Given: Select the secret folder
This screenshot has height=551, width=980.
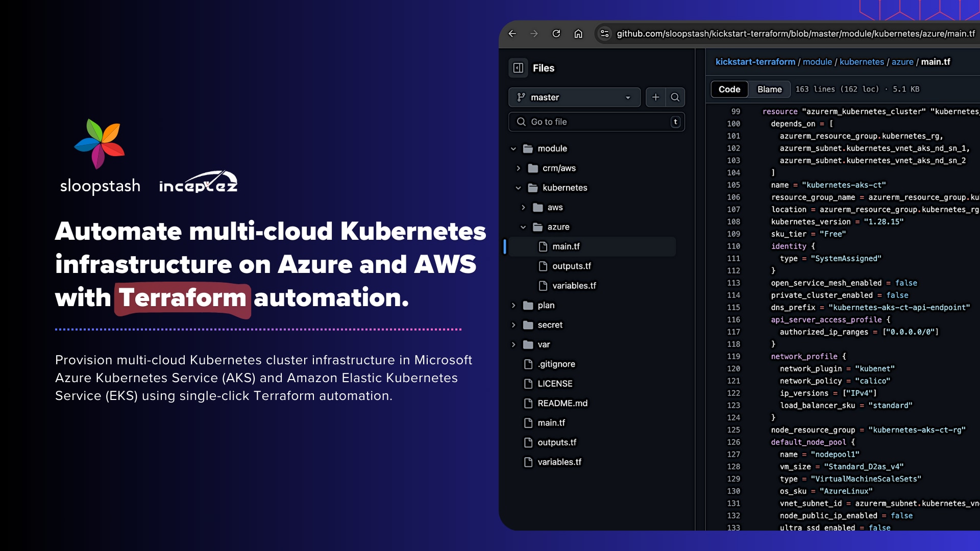Looking at the screenshot, I should pyautogui.click(x=550, y=325).
